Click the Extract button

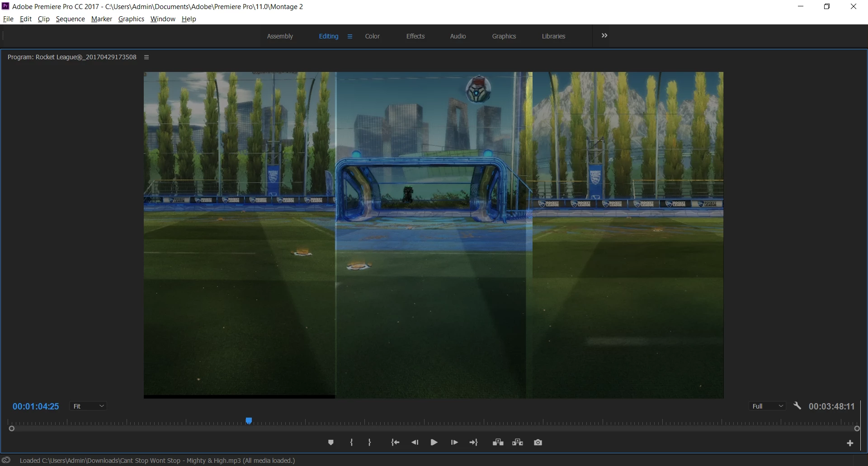click(x=518, y=442)
